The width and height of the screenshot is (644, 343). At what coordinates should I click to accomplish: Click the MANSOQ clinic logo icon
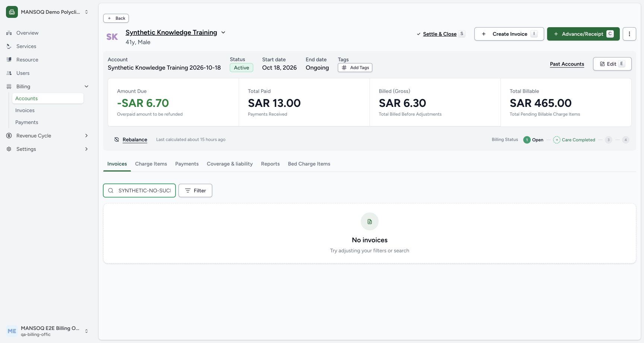click(12, 12)
